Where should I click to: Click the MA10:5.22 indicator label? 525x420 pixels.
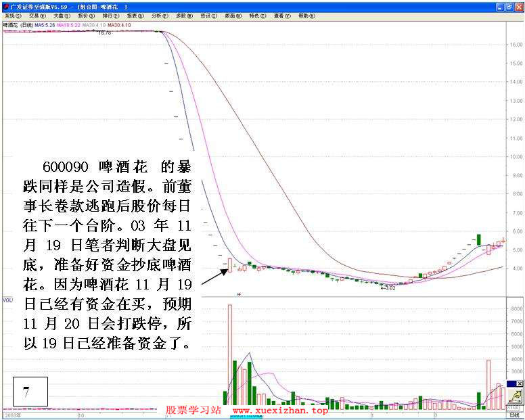coord(68,25)
